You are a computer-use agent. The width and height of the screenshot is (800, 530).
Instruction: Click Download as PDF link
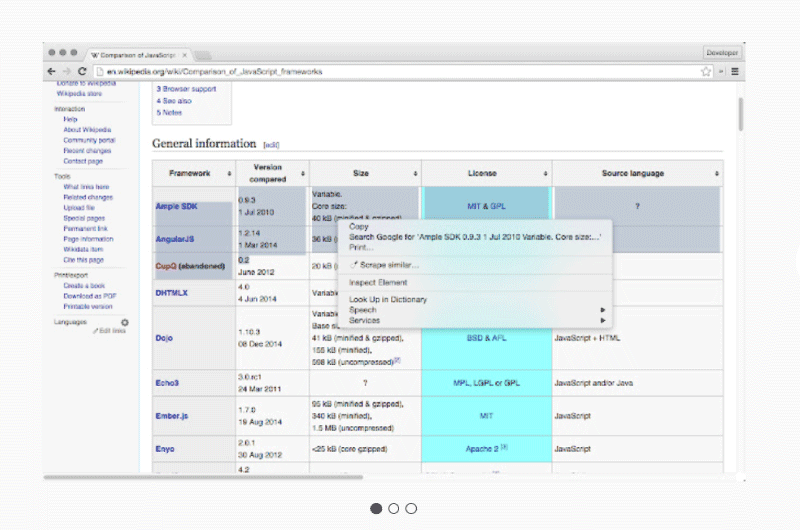90,296
